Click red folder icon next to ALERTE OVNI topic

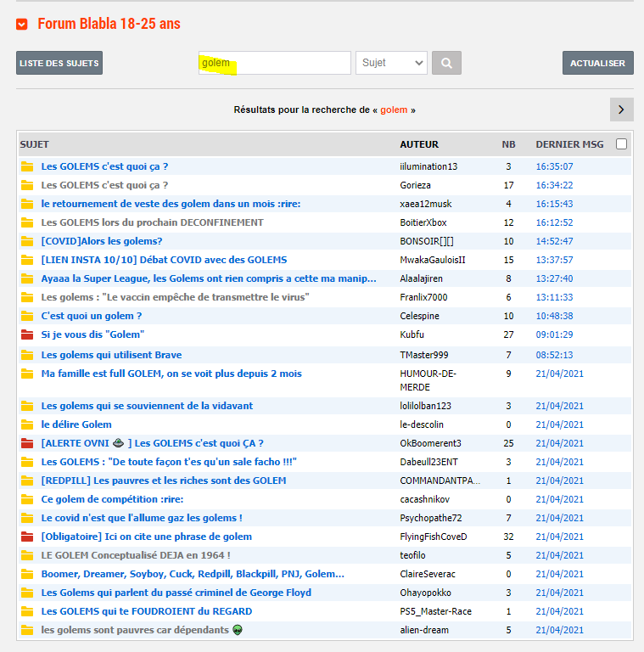click(x=27, y=443)
